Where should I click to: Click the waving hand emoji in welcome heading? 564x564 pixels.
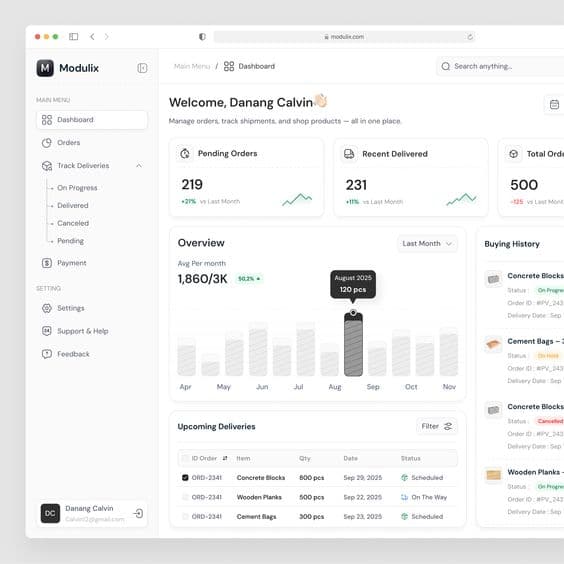(x=321, y=101)
